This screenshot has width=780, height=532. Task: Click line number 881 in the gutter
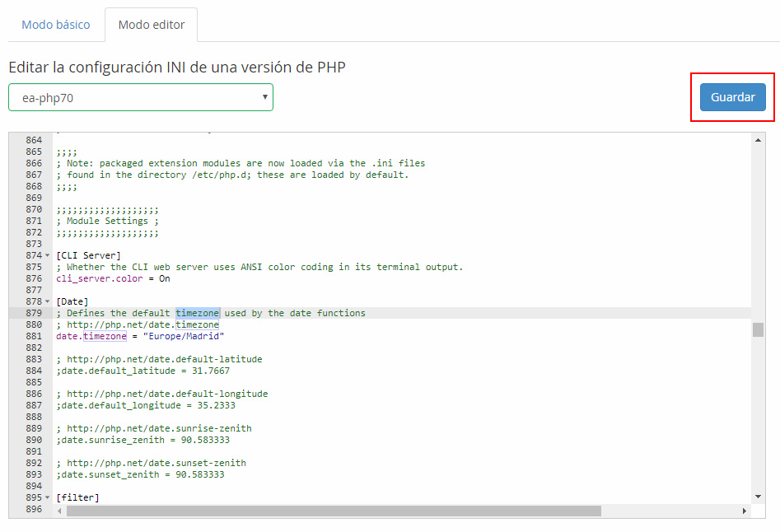coord(33,337)
